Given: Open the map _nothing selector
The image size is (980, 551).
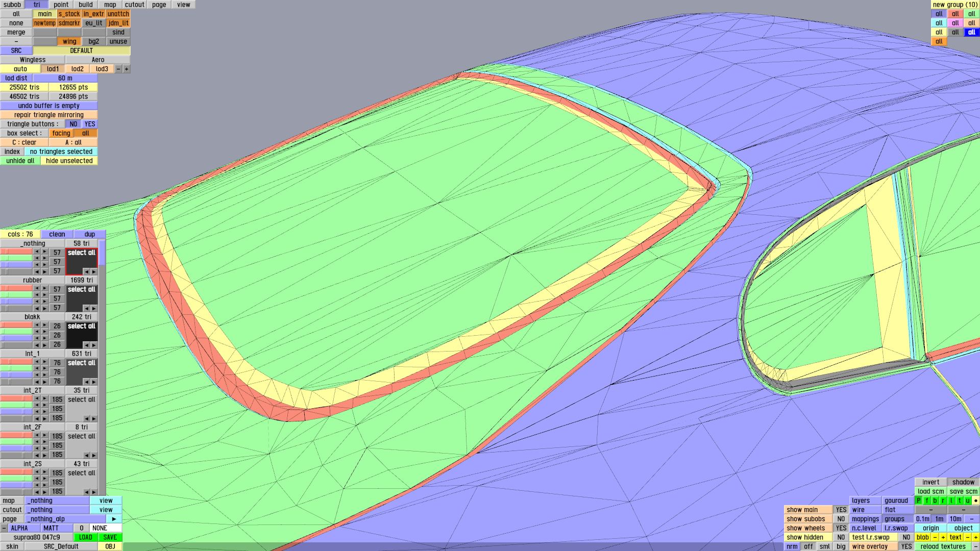Looking at the screenshot, I should coord(57,500).
